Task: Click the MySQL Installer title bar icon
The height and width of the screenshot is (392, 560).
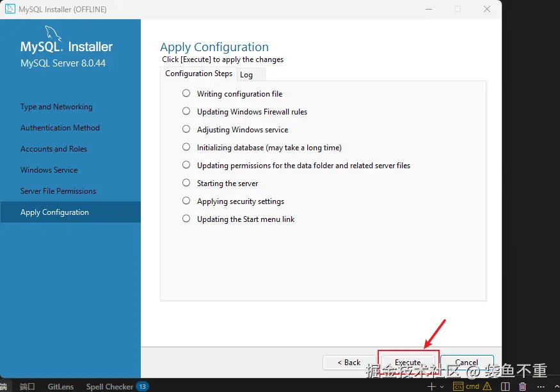Action: click(x=10, y=9)
